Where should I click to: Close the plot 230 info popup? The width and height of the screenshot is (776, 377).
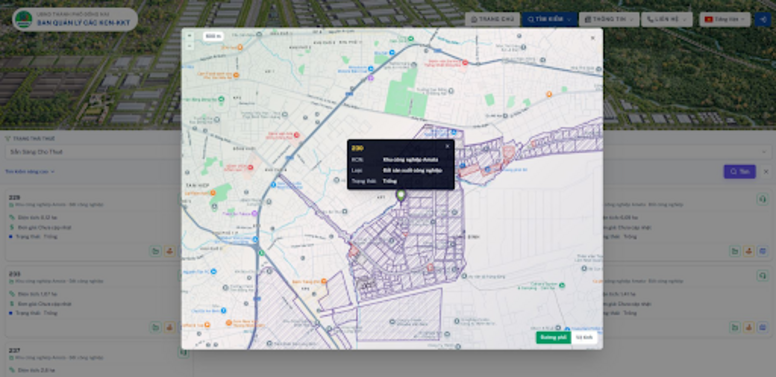[x=447, y=146]
